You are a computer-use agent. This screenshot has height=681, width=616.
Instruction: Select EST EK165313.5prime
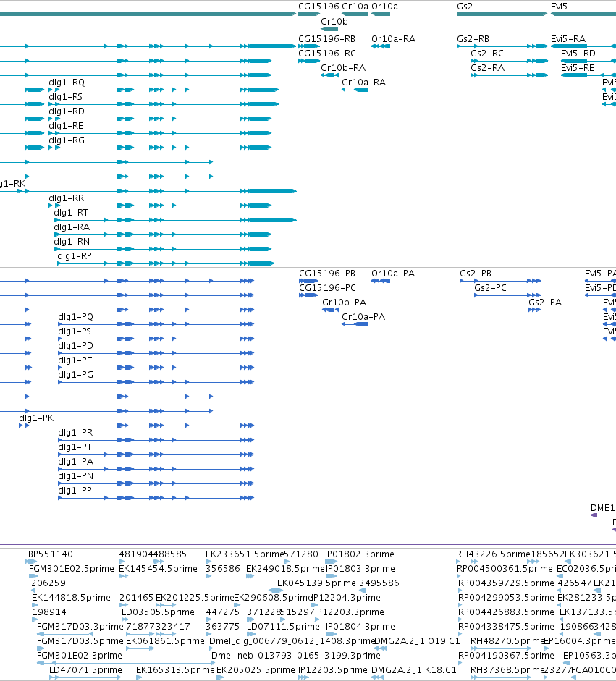point(175,670)
